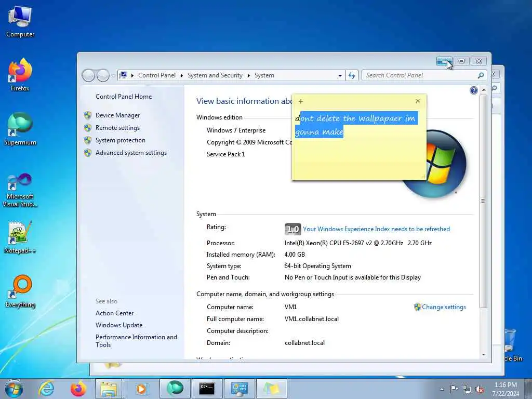Maximize the System window
This screenshot has height=399, width=532.
click(461, 61)
